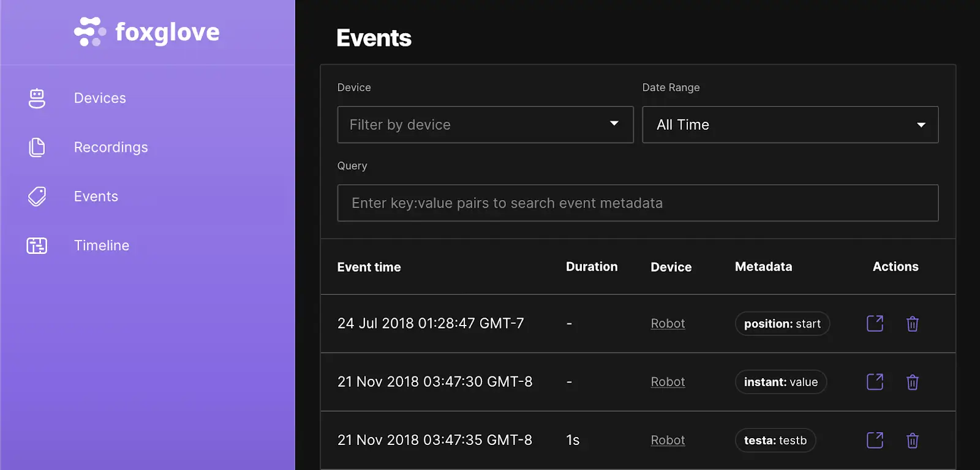This screenshot has height=470, width=980.
Task: Click the Recordings files icon in sidebar
Action: pos(37,147)
